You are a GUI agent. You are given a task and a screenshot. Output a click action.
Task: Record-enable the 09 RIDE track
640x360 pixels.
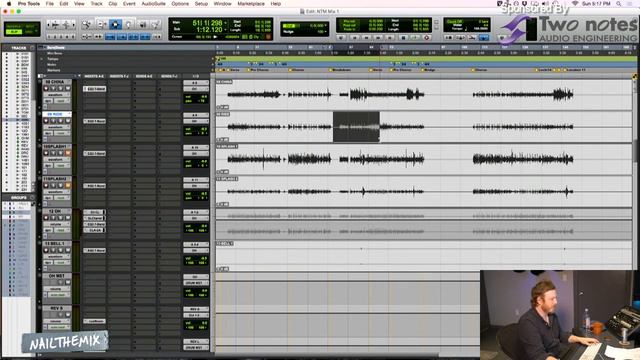pyautogui.click(x=46, y=121)
